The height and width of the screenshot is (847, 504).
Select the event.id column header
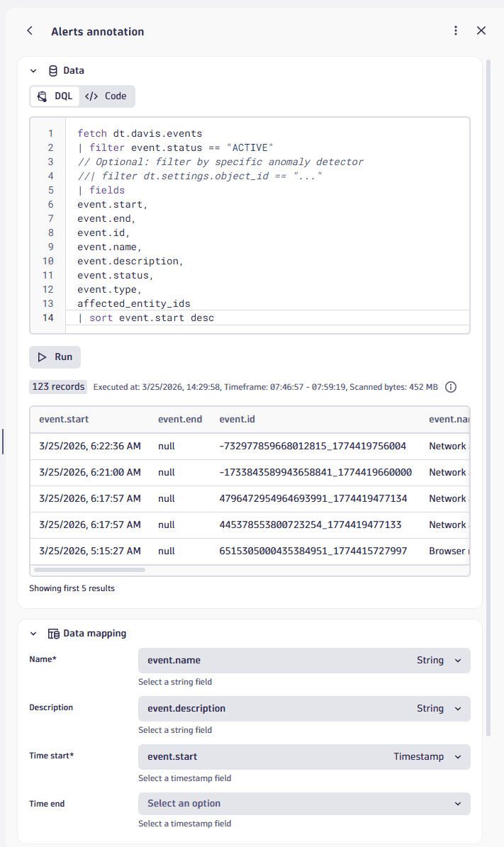(237, 419)
